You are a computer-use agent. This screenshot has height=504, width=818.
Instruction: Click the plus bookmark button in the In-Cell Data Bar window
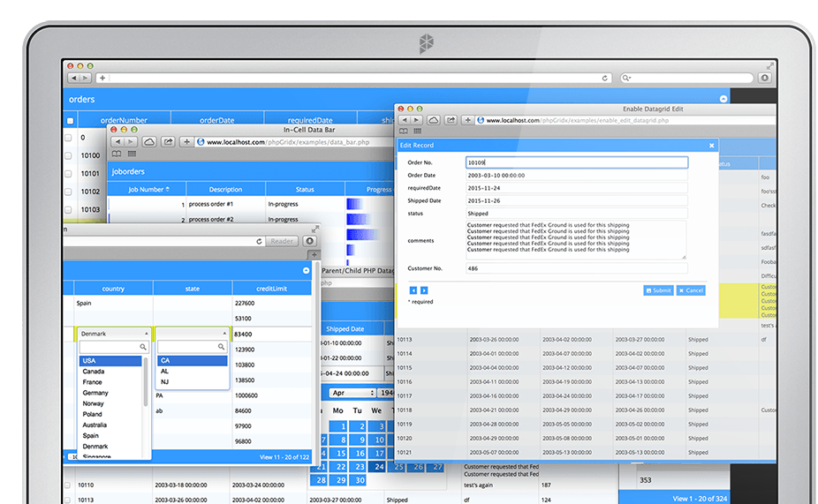186,142
